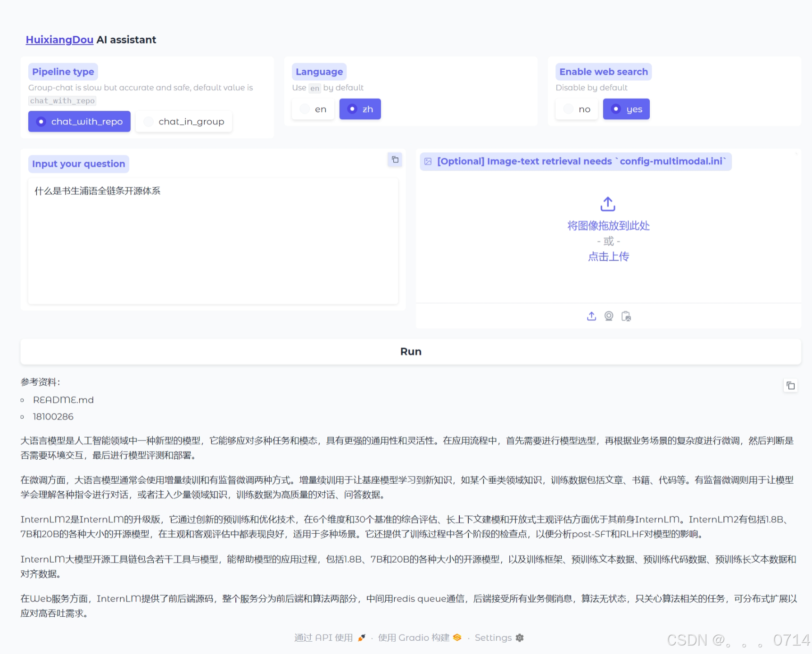Click the rocket icon beside API link
812x654 pixels.
click(361, 637)
